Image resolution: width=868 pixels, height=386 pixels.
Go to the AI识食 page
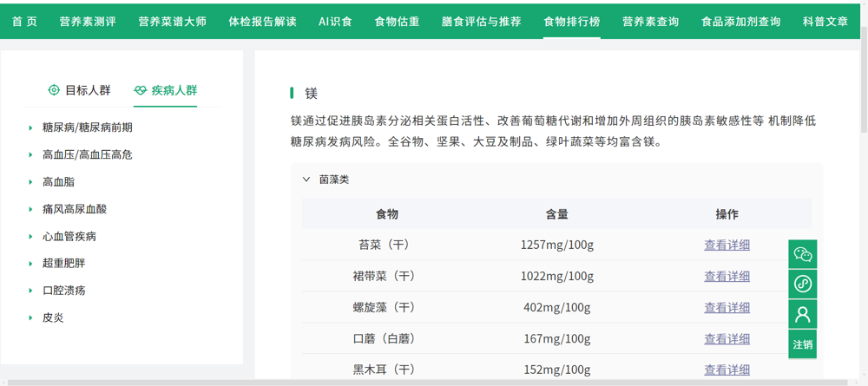tap(335, 21)
